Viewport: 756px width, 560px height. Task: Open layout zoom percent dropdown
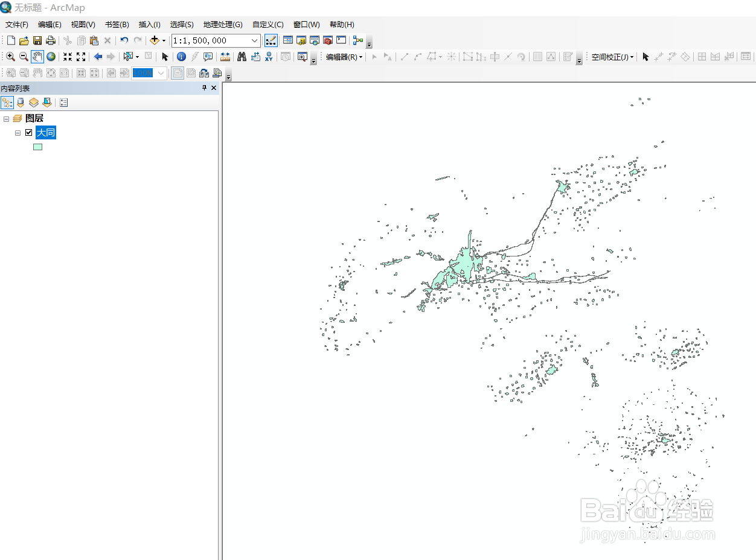[x=161, y=73]
